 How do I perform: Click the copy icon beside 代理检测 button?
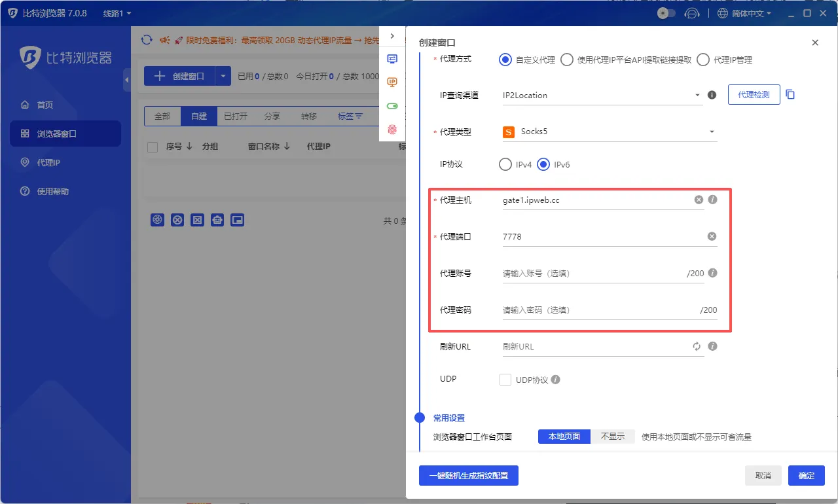tap(790, 94)
